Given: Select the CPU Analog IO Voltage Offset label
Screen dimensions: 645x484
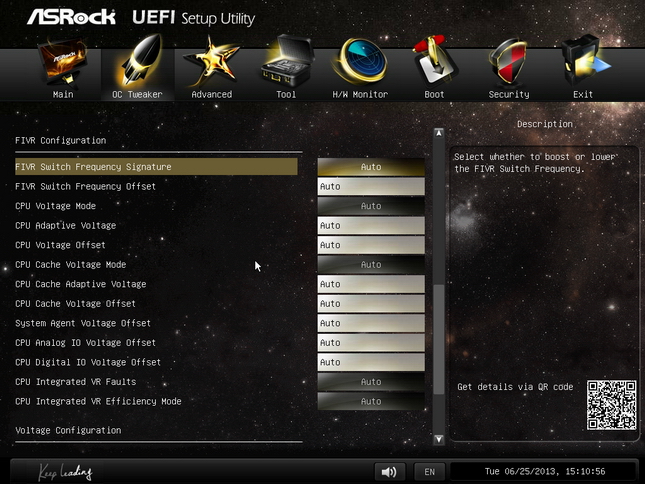Looking at the screenshot, I should [x=86, y=343].
